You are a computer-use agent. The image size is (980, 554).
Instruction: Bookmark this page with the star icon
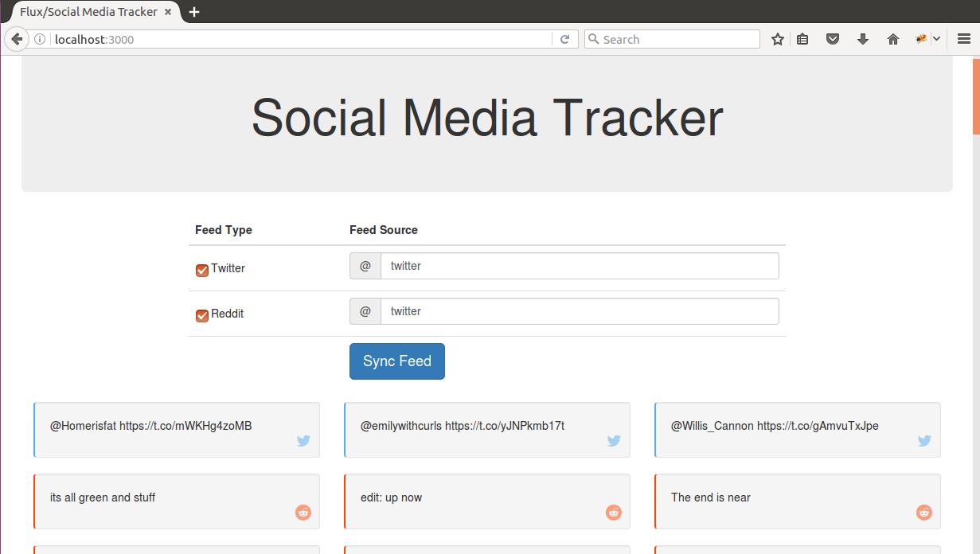click(778, 39)
